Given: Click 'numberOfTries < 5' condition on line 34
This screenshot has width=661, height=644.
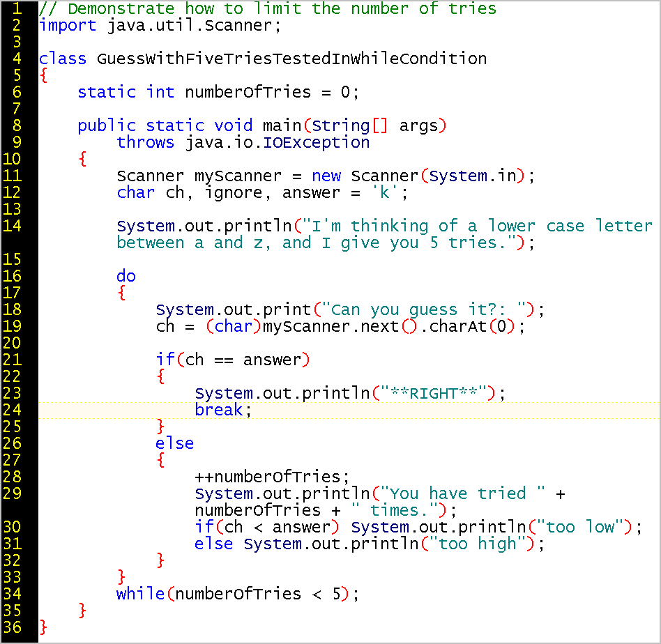Looking at the screenshot, I should [257, 594].
